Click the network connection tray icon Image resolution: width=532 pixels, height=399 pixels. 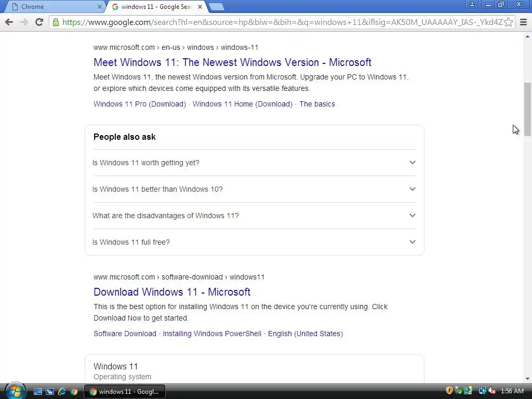point(482,391)
